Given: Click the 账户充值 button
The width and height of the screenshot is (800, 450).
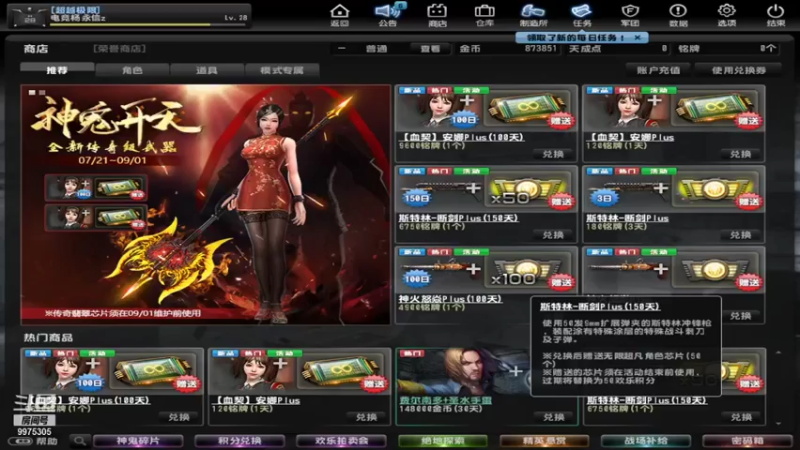Looking at the screenshot, I should click(x=658, y=70).
